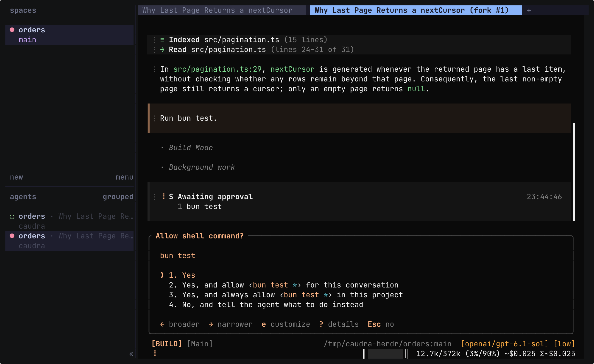The height and width of the screenshot is (364, 594).
Task: Open a new tab with the plus icon
Action: click(x=529, y=10)
